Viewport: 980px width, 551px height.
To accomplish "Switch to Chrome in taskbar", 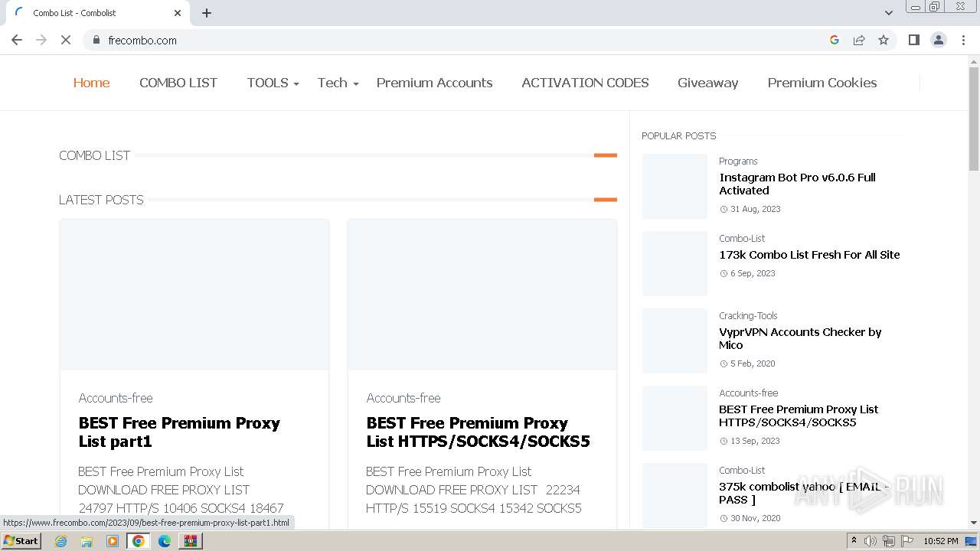I will [139, 541].
